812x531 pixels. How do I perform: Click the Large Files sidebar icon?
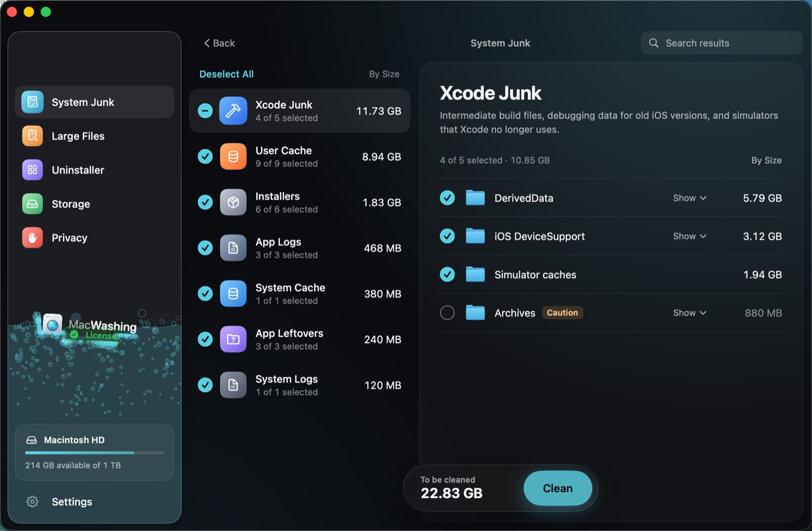tap(32, 136)
